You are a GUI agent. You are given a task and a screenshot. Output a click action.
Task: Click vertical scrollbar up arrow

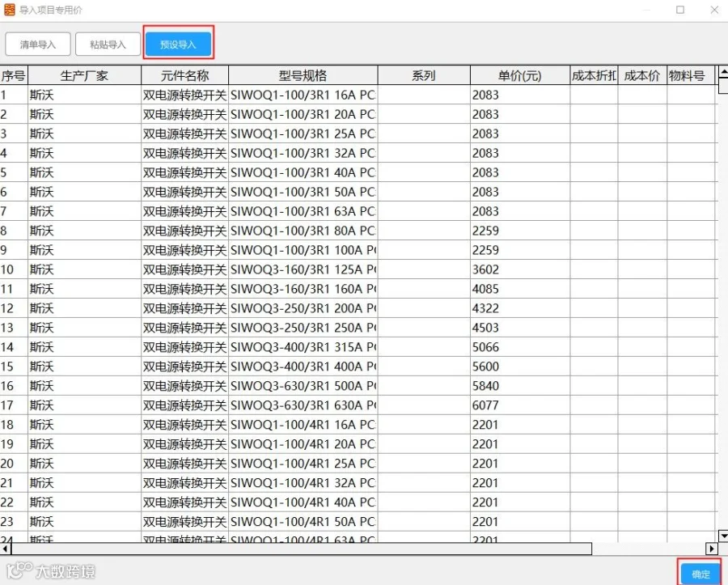pos(723,72)
